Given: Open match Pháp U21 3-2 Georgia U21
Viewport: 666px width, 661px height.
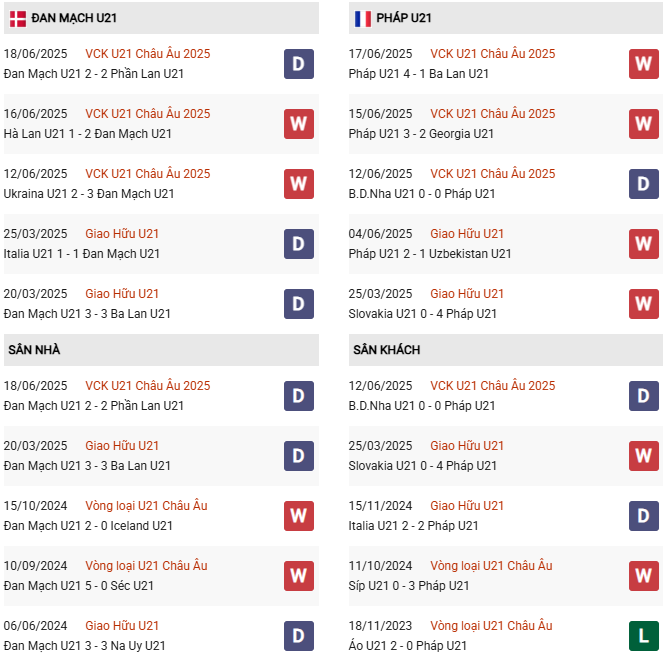Looking at the screenshot, I should [421, 134].
